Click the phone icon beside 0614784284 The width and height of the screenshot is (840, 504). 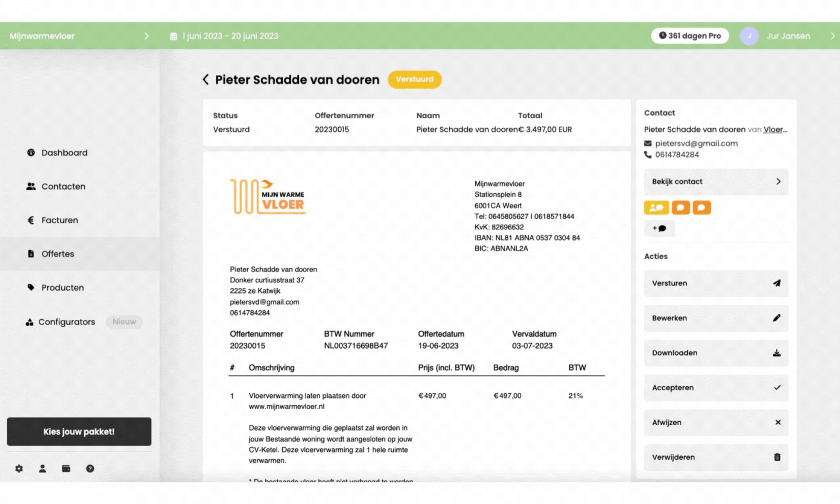pos(648,154)
